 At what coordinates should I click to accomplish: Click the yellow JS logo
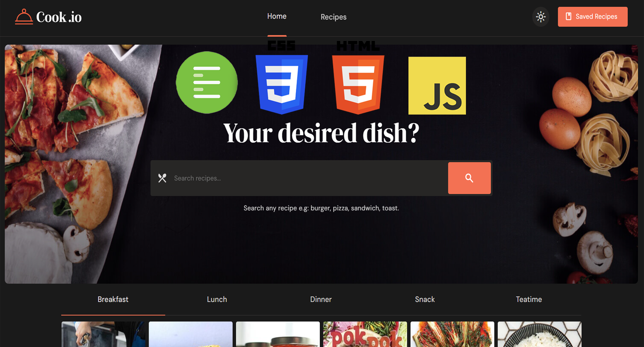tap(437, 85)
